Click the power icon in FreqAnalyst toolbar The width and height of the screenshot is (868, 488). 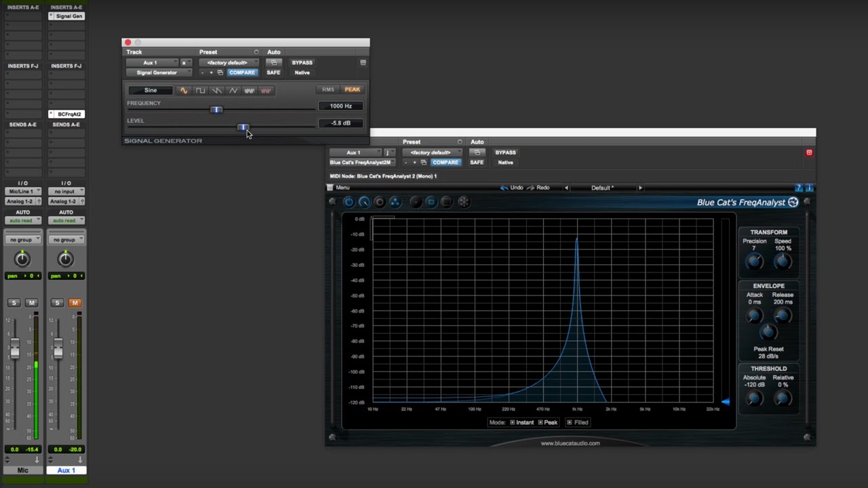[x=349, y=202]
